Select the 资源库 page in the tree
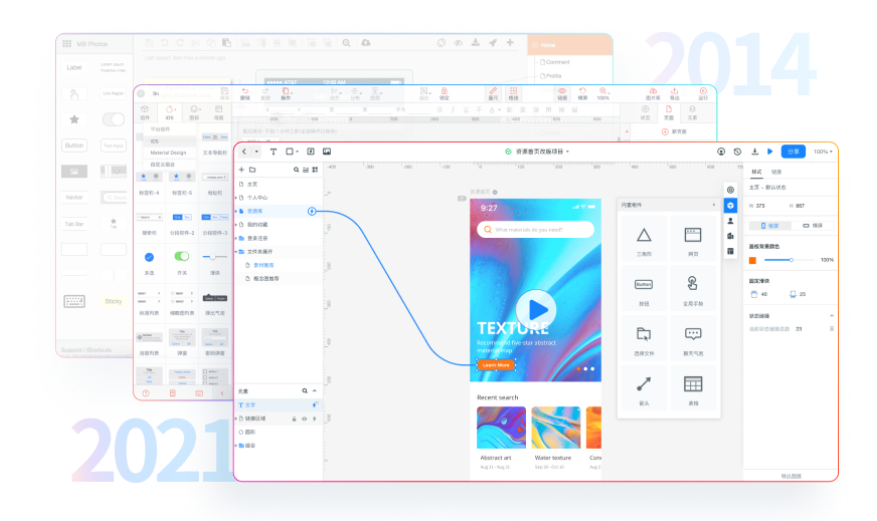This screenshot has height=521, width=877. point(255,211)
